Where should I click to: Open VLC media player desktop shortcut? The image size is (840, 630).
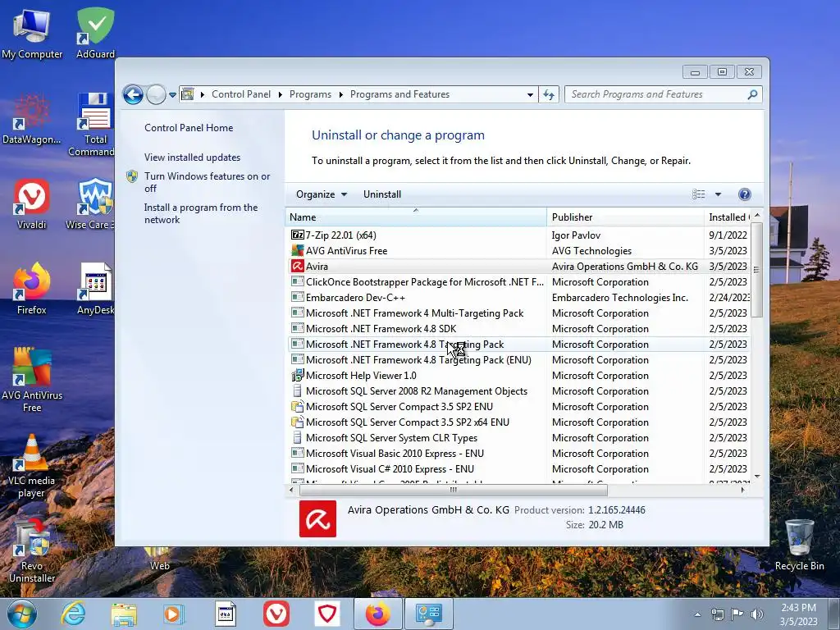coord(32,465)
